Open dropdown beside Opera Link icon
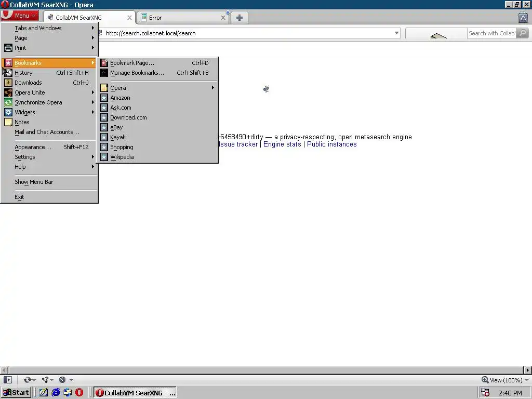The image size is (532, 399). pos(34,380)
